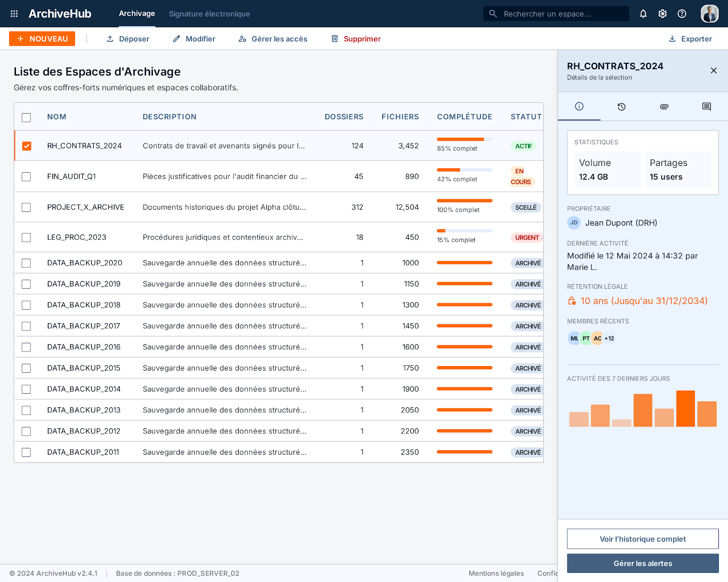Open the apps grid launcher icon
The image size is (728, 582).
14,14
